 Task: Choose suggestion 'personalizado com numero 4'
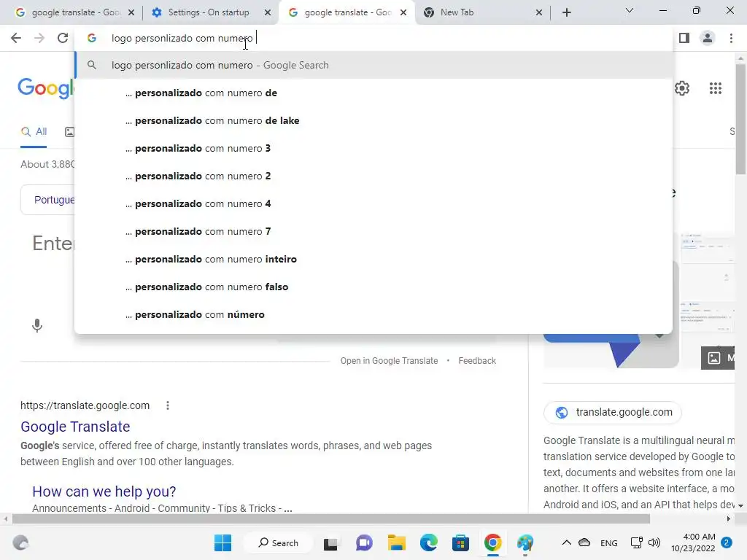373,204
